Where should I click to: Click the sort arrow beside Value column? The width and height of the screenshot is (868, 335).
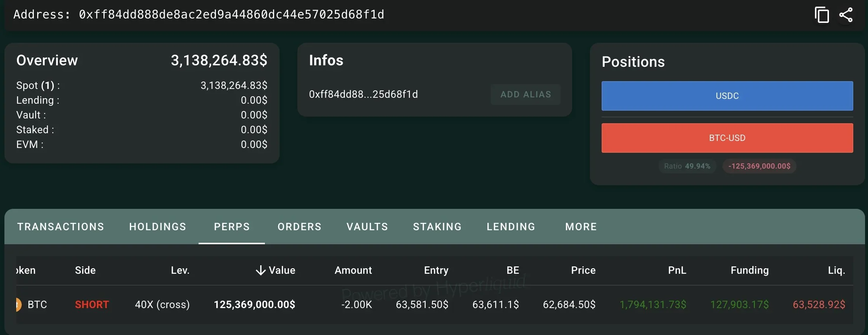pos(260,270)
